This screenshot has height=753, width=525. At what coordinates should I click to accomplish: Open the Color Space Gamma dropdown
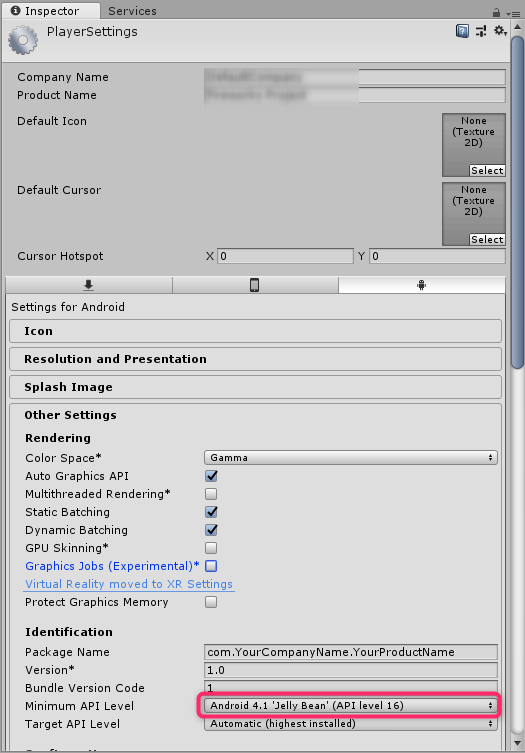pyautogui.click(x=351, y=458)
